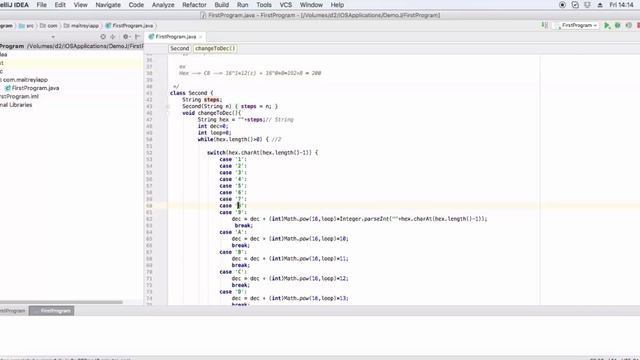This screenshot has height=360, width=640.
Task: Click on the 'int dec=0;' line
Action: [x=213, y=126]
